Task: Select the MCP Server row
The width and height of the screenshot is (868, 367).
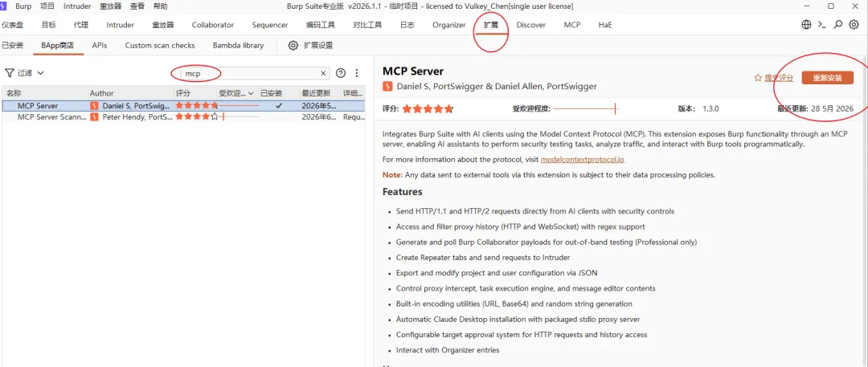Action: tap(182, 105)
